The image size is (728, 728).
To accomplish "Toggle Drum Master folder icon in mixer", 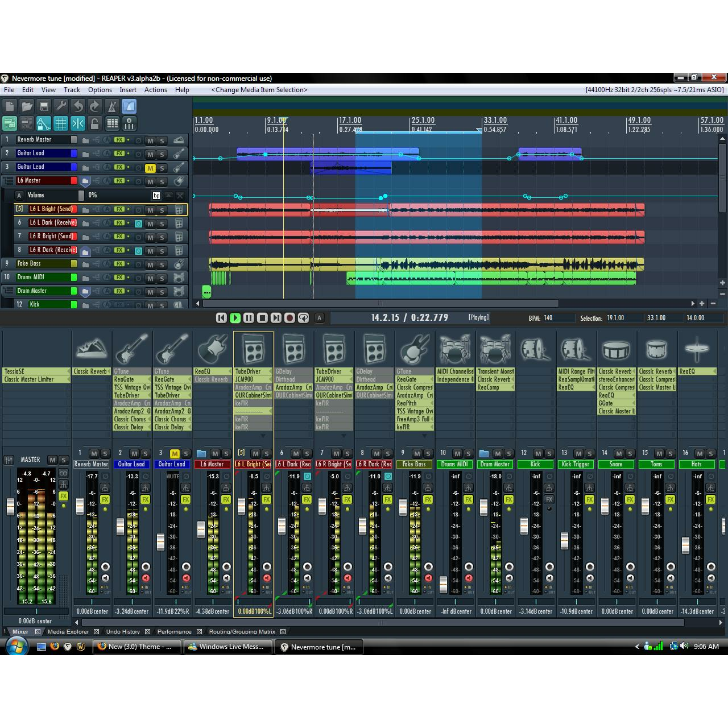I will [484, 453].
